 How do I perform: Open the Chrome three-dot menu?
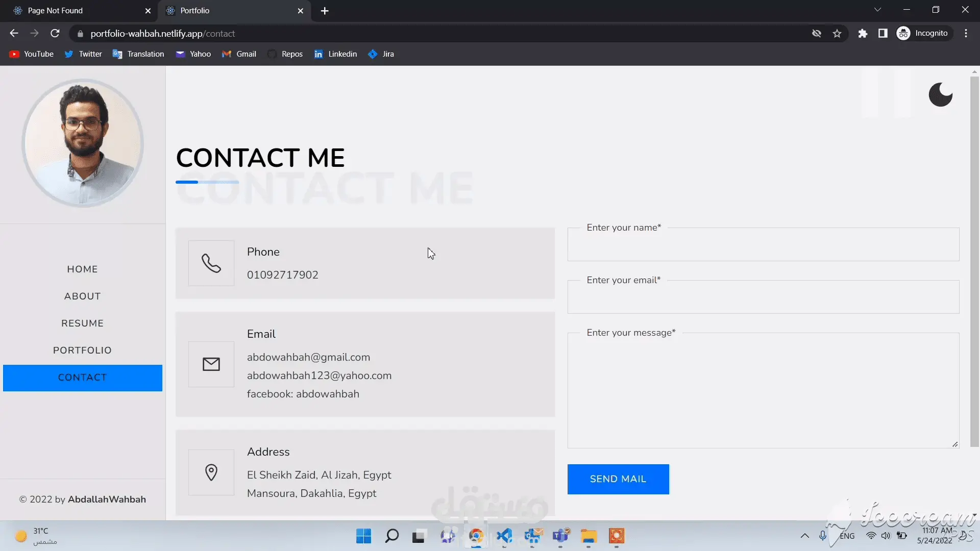click(966, 34)
